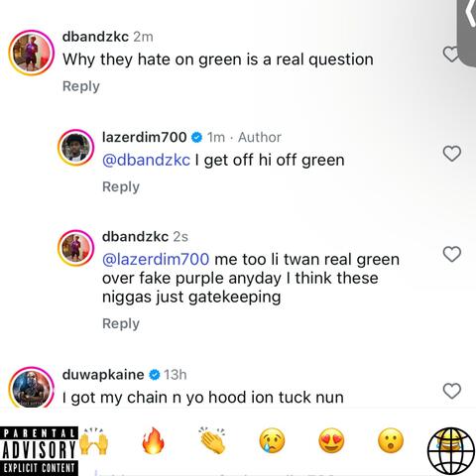
Task: Like lazerdim700's reply with the heart icon
Action: [452, 154]
